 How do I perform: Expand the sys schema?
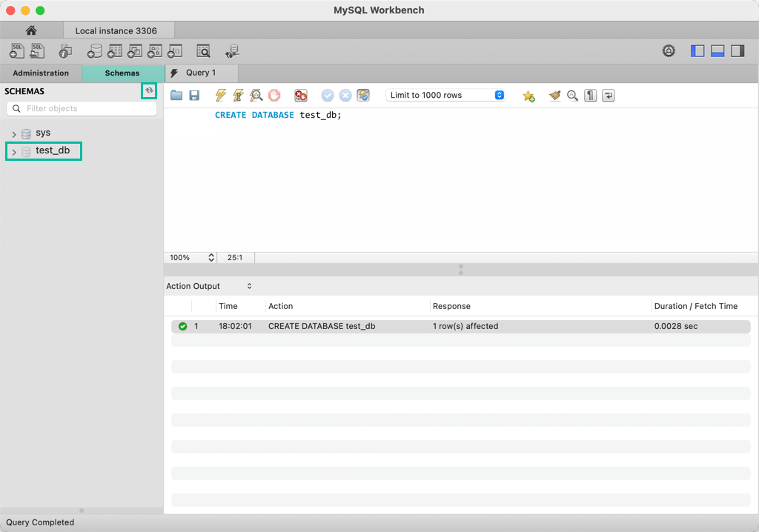pyautogui.click(x=13, y=132)
